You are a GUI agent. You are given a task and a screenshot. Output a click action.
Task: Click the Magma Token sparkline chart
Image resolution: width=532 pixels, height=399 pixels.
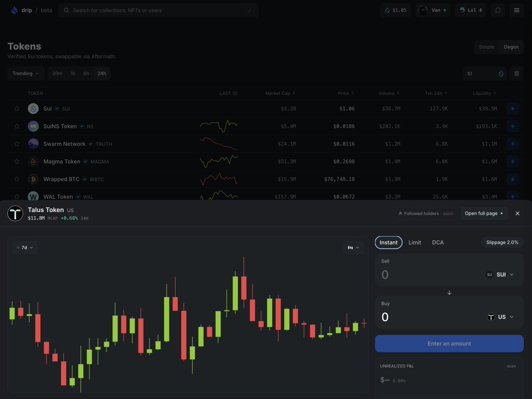(219, 162)
